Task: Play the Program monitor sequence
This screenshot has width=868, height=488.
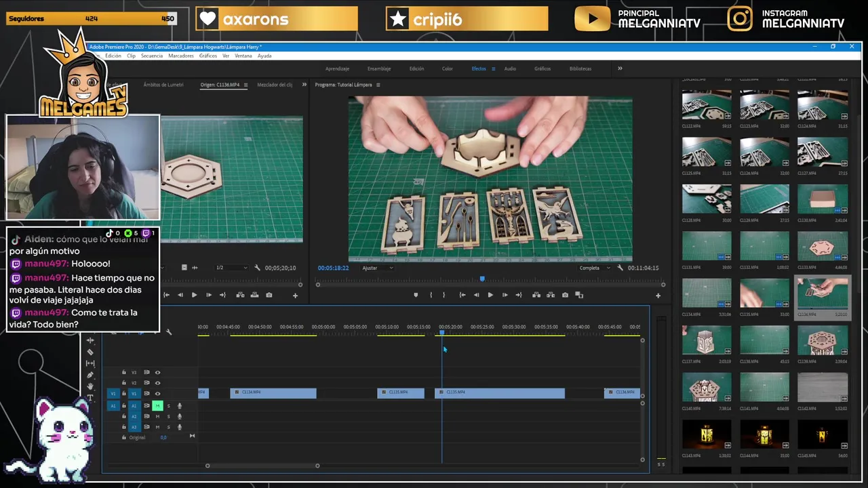Action: (490, 295)
